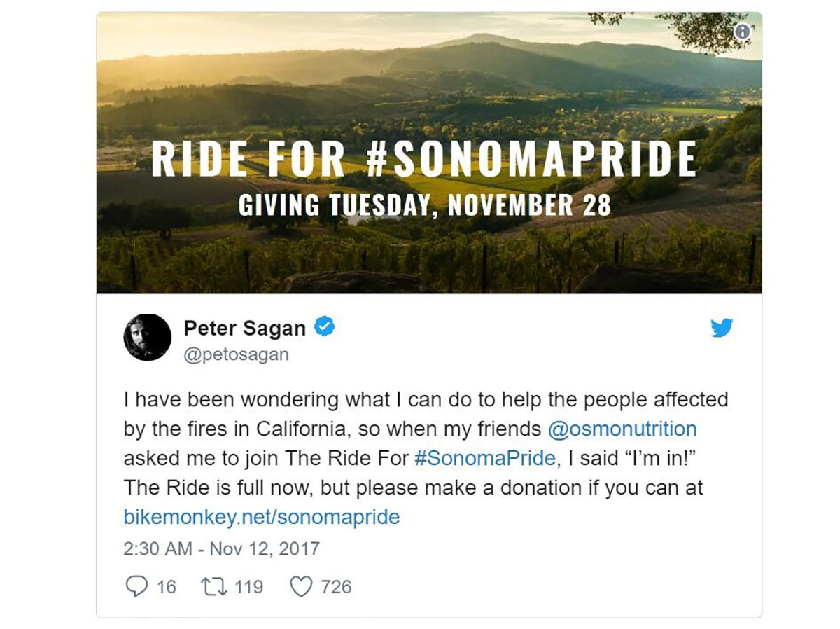This screenshot has height=629, width=840.
Task: Click the RIDE FOR #SONOMAPRIDE headline text
Action: point(425,159)
